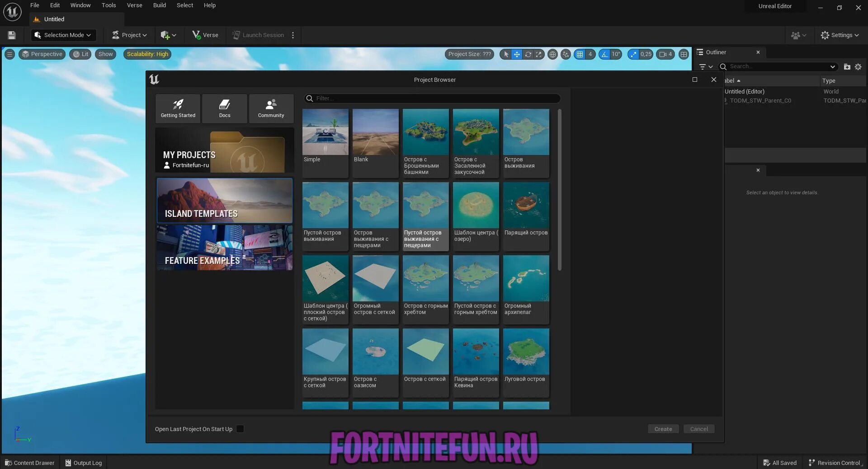This screenshot has width=868, height=469.
Task: Click the All Saved status indicator
Action: click(780, 463)
